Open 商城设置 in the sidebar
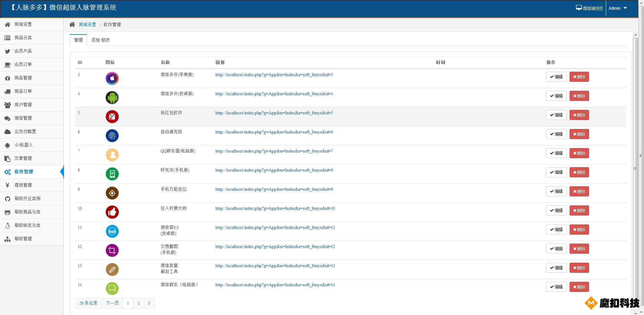 click(x=32, y=24)
